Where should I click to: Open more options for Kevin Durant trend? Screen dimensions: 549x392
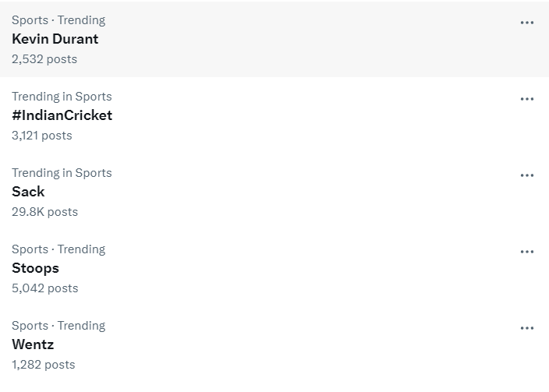527,23
